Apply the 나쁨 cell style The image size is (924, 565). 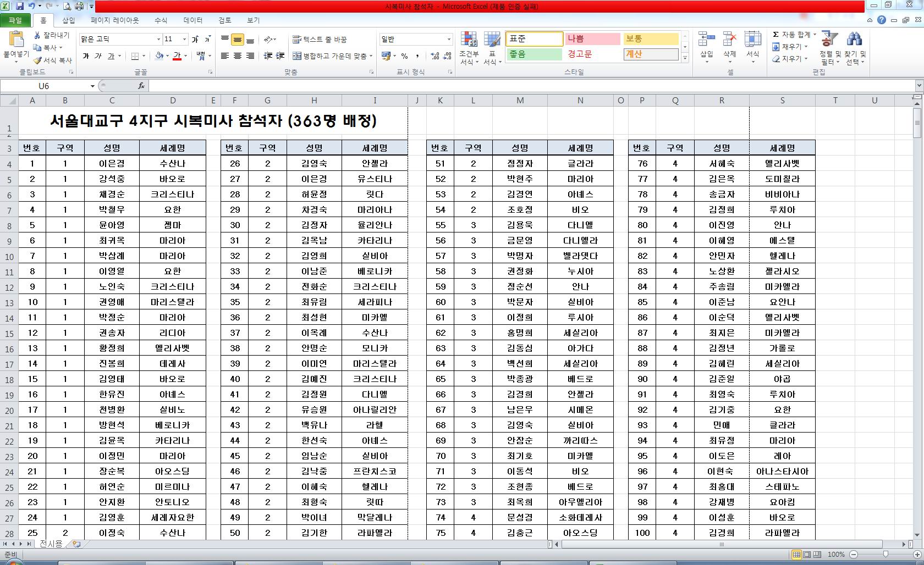click(592, 39)
